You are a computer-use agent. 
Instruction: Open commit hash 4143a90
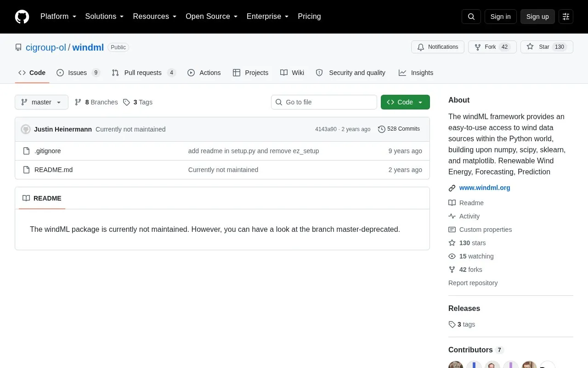pos(326,129)
